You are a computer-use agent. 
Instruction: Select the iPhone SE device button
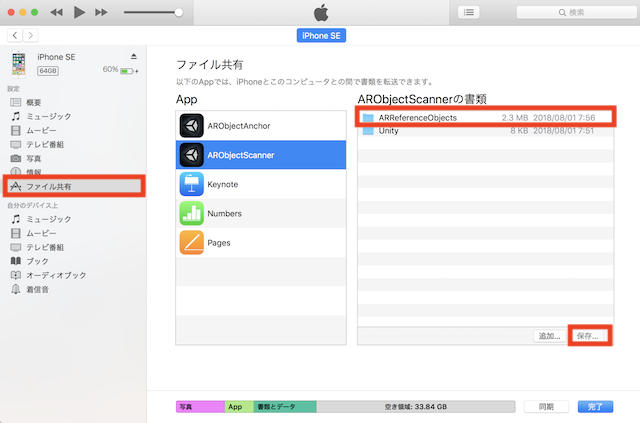[321, 36]
